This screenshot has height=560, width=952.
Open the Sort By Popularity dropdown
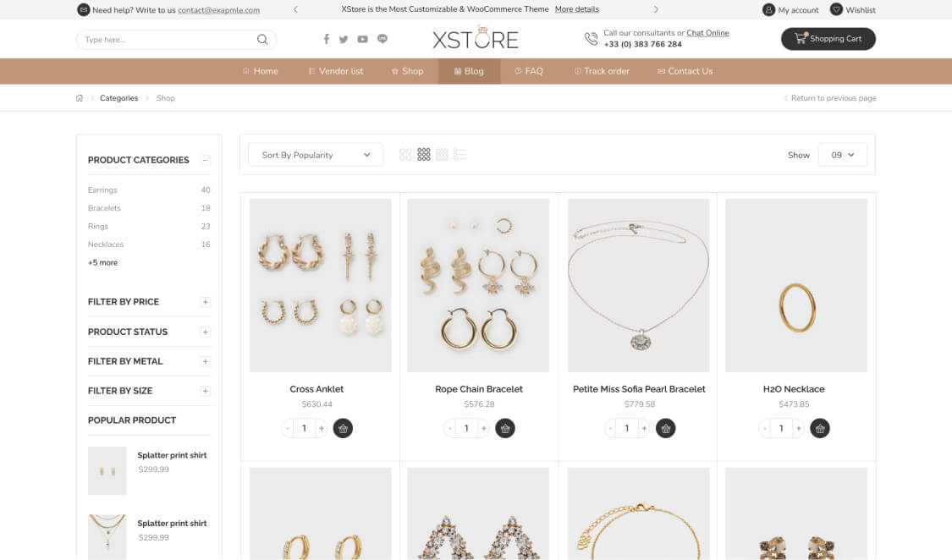[316, 155]
